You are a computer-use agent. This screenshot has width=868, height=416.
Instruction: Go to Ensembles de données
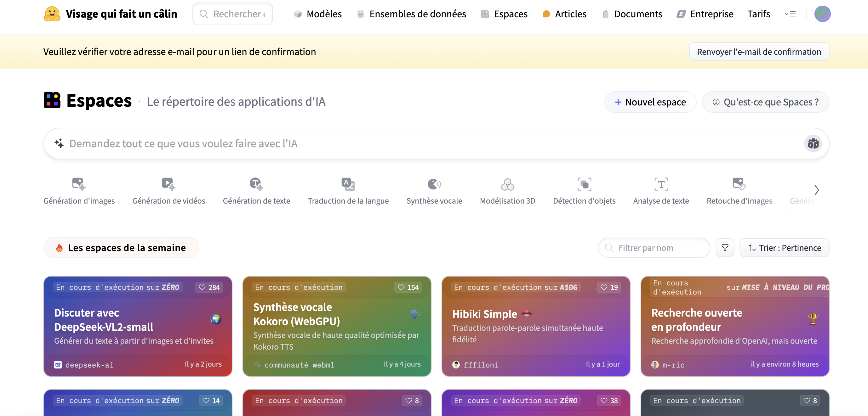[411, 14]
